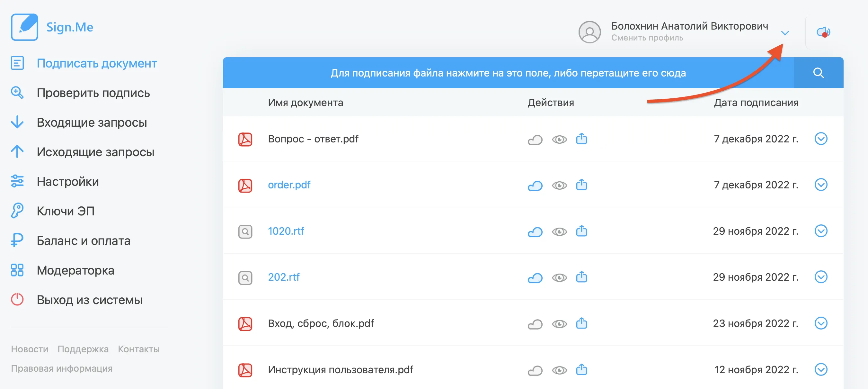Click PDF file icon of Инструкция пользователя.pdf

point(245,370)
